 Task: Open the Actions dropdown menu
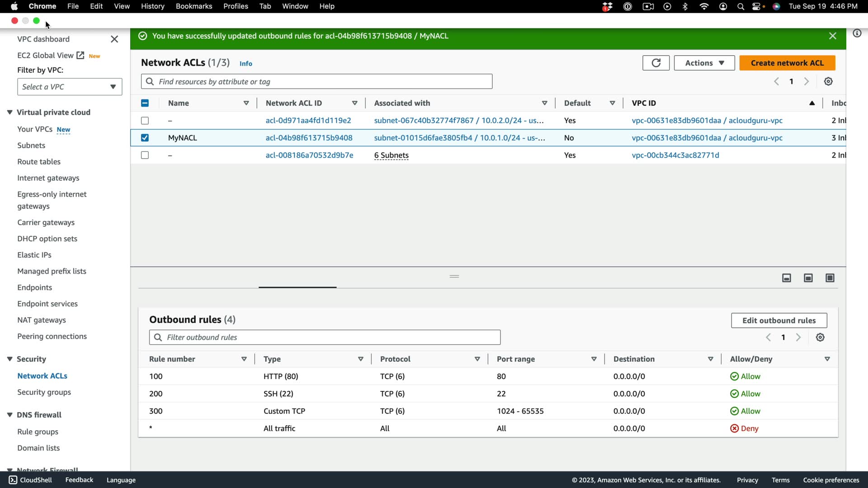point(704,63)
